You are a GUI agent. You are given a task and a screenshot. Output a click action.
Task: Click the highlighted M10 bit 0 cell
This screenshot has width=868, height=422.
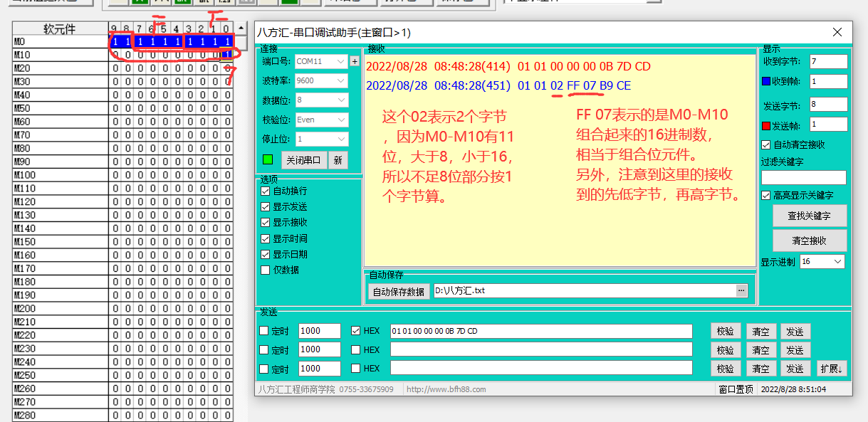(226, 55)
